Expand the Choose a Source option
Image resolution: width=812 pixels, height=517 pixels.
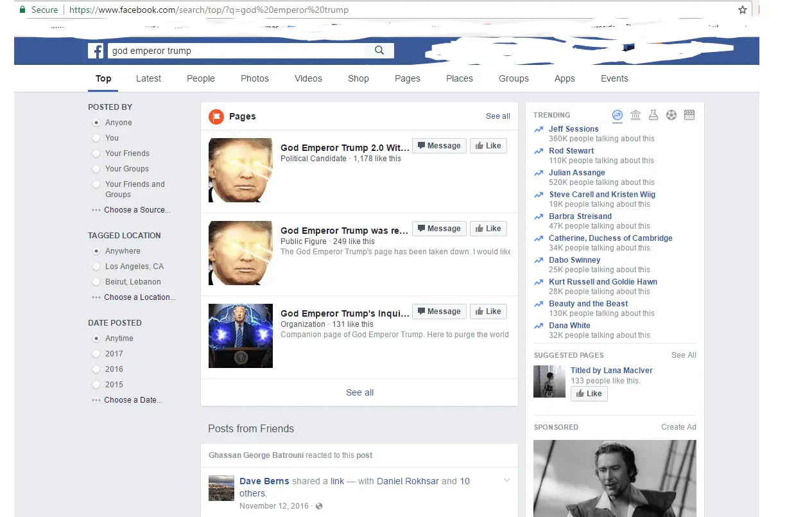click(x=137, y=210)
